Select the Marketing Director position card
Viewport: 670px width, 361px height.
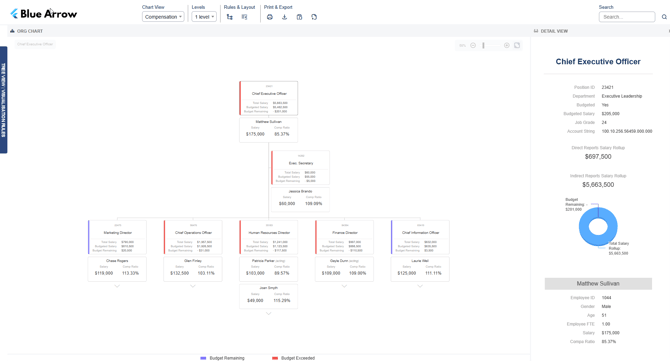click(117, 237)
